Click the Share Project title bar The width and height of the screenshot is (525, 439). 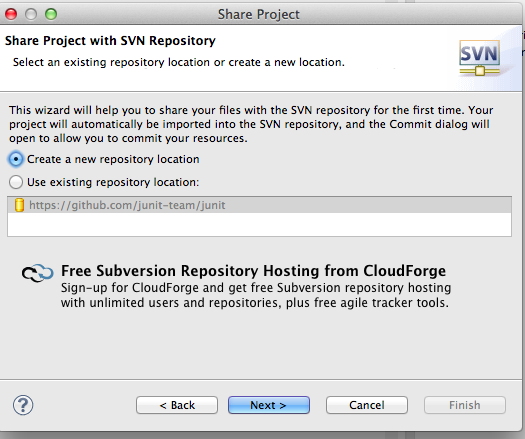tap(259, 14)
